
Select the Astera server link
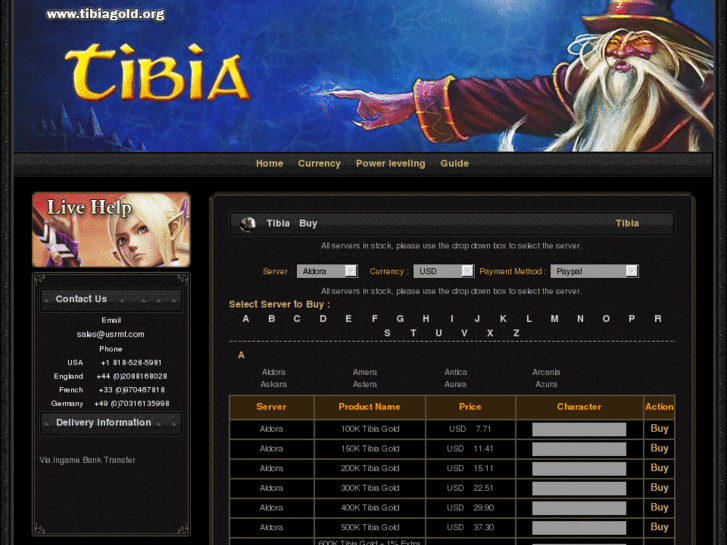pyautogui.click(x=365, y=384)
